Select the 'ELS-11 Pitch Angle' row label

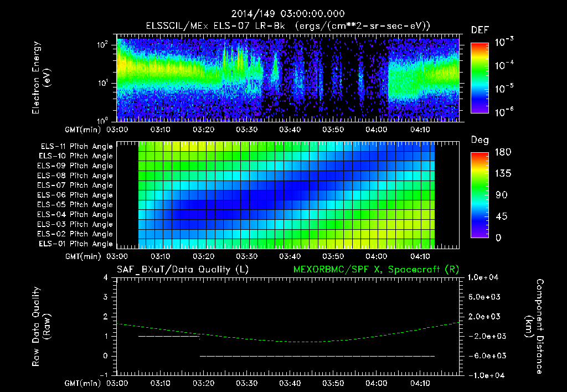[x=76, y=147]
